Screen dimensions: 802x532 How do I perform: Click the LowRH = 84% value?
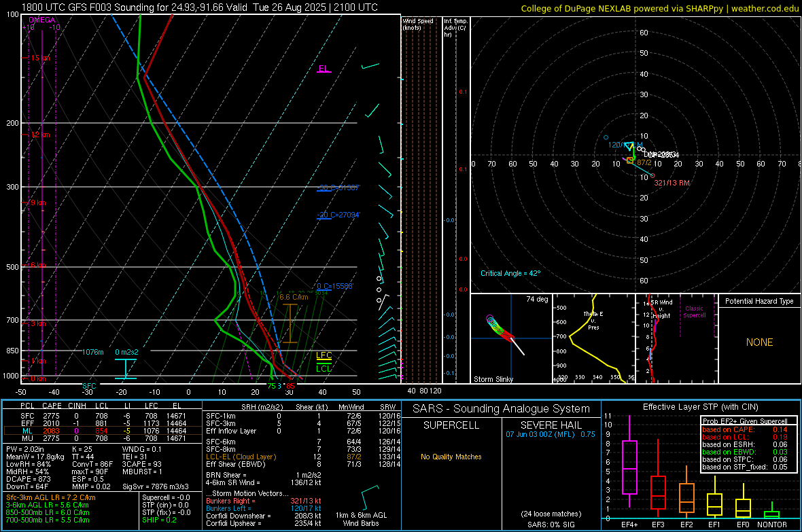pos(29,465)
